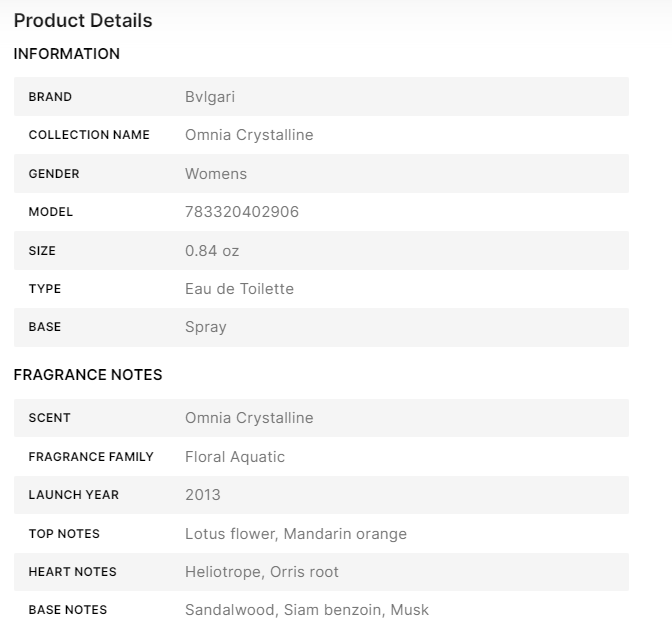Click the SCENT row label
672x635 pixels.
click(50, 418)
